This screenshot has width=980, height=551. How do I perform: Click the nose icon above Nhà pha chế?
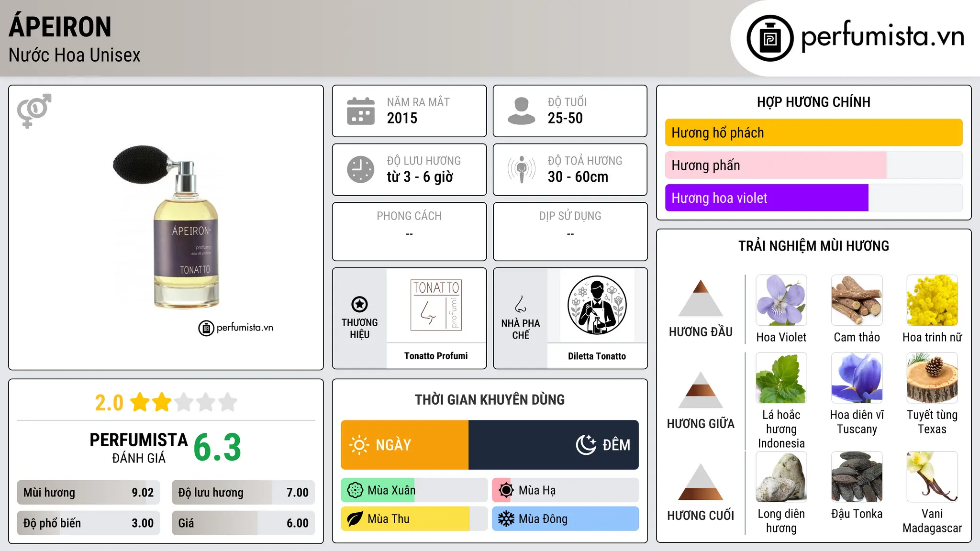click(521, 304)
